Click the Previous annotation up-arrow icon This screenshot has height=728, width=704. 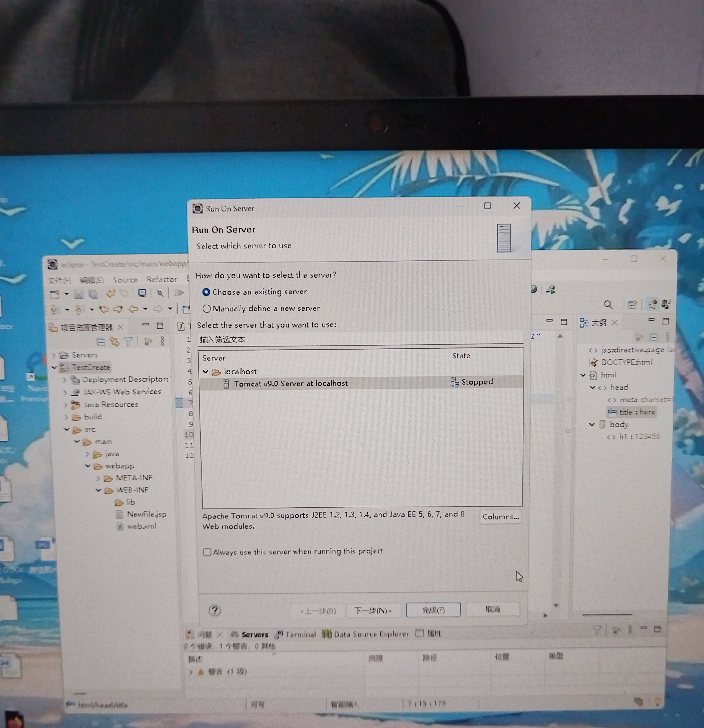(79, 309)
